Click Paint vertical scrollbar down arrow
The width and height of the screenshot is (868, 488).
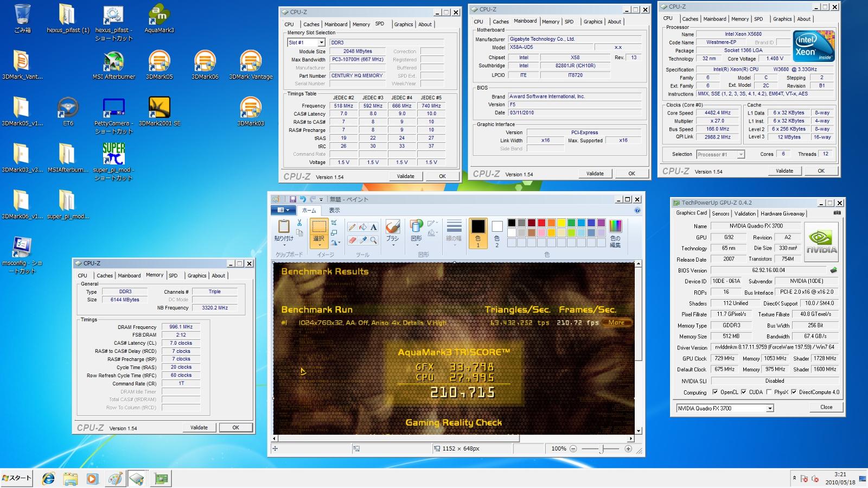point(639,430)
